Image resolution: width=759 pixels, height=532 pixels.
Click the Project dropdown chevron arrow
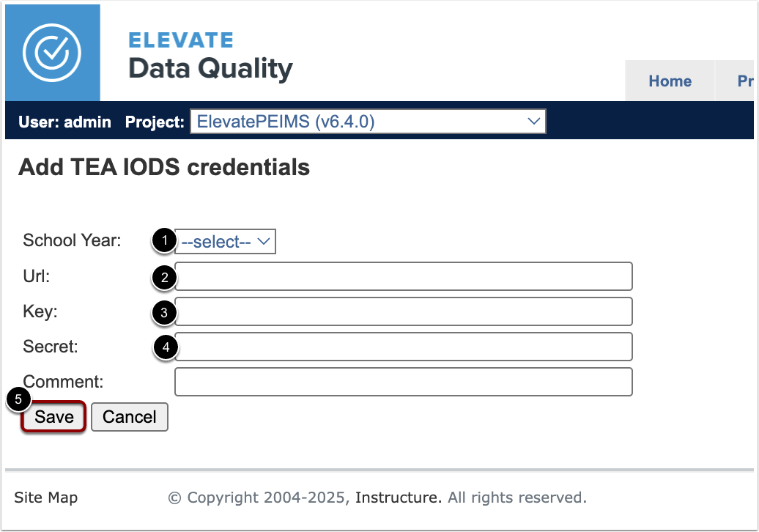pos(533,122)
